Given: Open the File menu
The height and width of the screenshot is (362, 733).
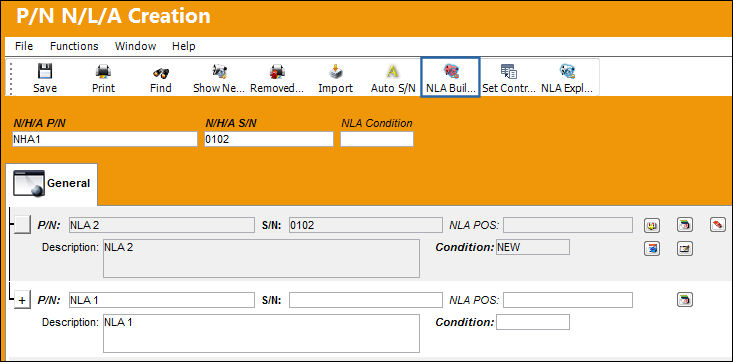Looking at the screenshot, I should tap(24, 46).
